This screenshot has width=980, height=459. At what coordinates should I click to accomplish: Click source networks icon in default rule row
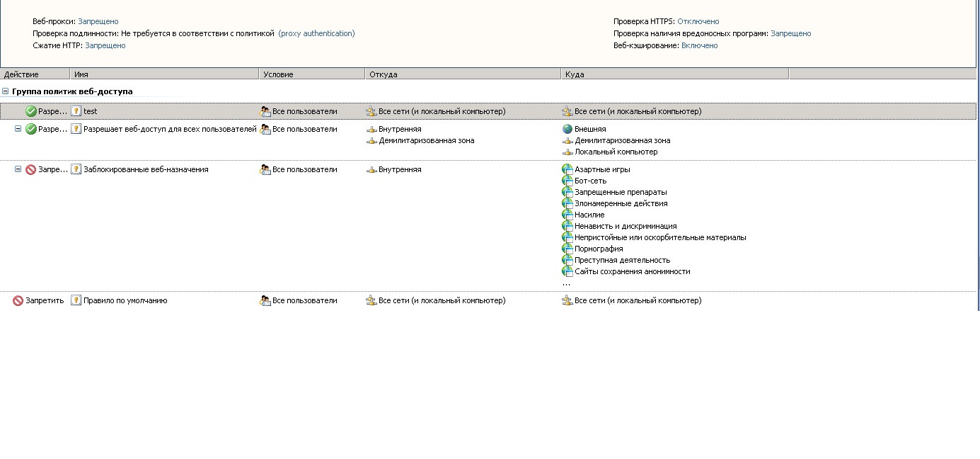point(371,300)
